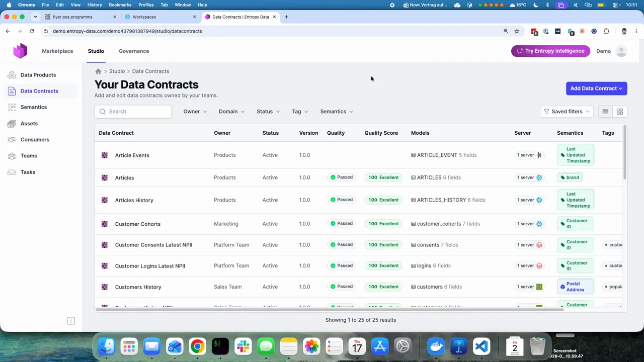Screen dimensions: 644x362
Task: Switch to grid view layout
Action: click(620, 112)
